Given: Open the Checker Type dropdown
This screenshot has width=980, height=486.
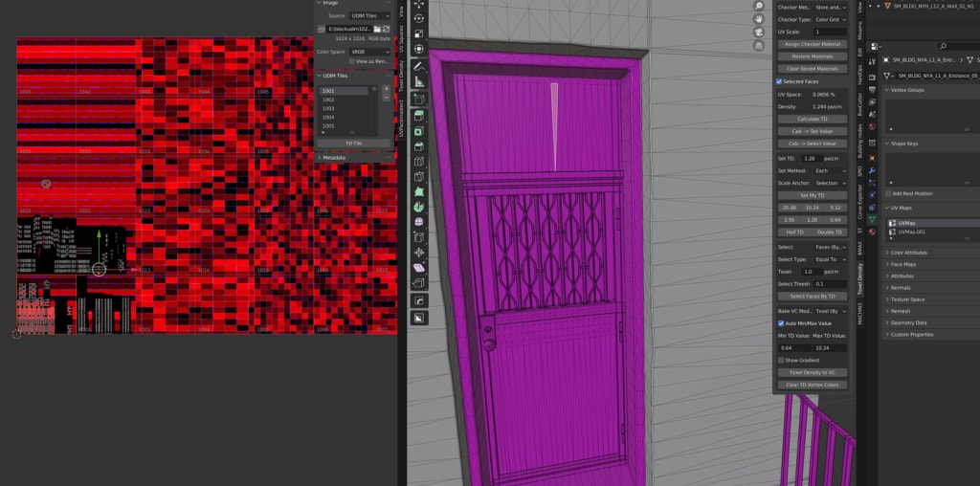Looking at the screenshot, I should [829, 19].
